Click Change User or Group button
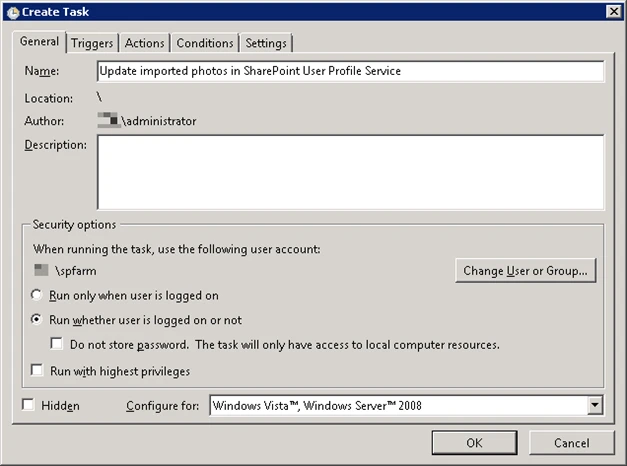627x466 pixels. click(x=525, y=271)
